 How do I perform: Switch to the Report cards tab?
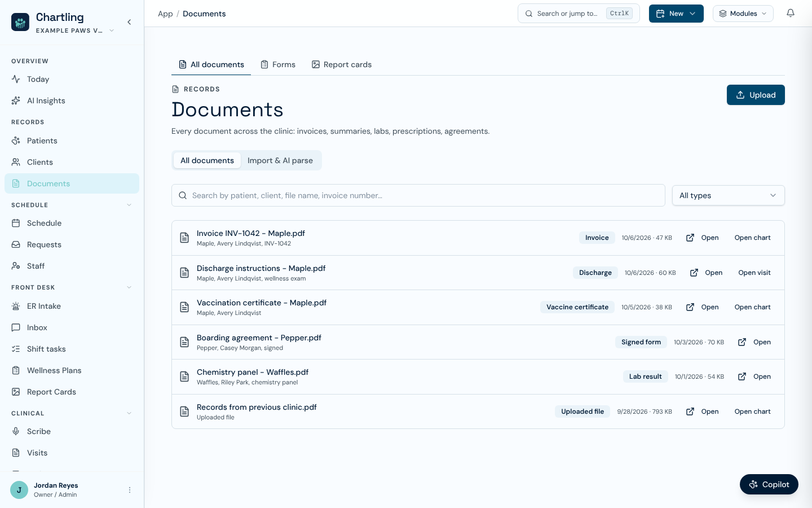pos(342,64)
